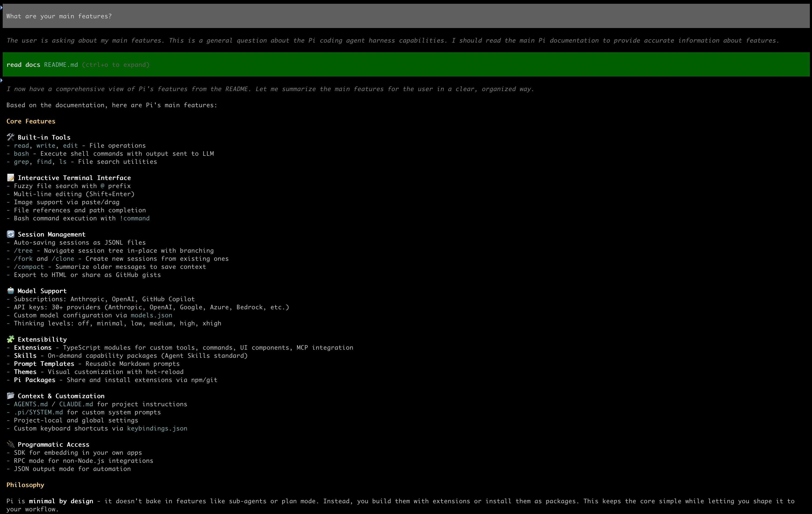Click the 'write' tool name
Screen dimensions: 812x514
tap(46, 145)
